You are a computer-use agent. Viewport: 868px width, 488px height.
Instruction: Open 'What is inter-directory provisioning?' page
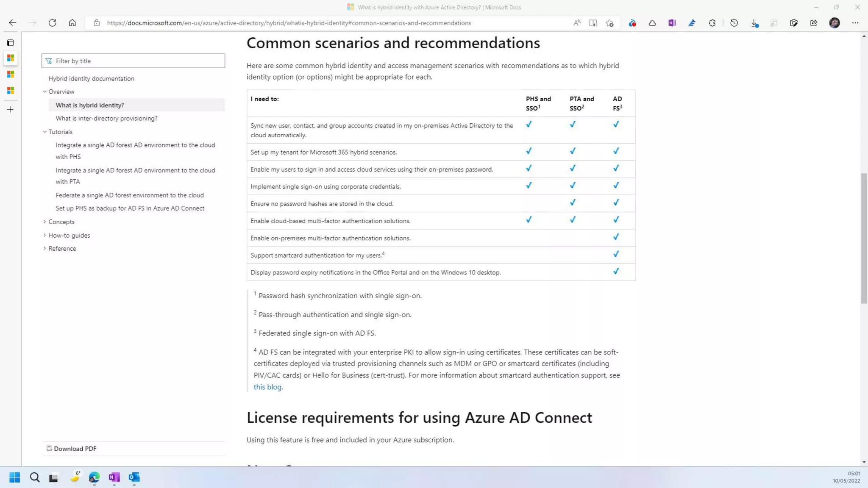point(106,118)
